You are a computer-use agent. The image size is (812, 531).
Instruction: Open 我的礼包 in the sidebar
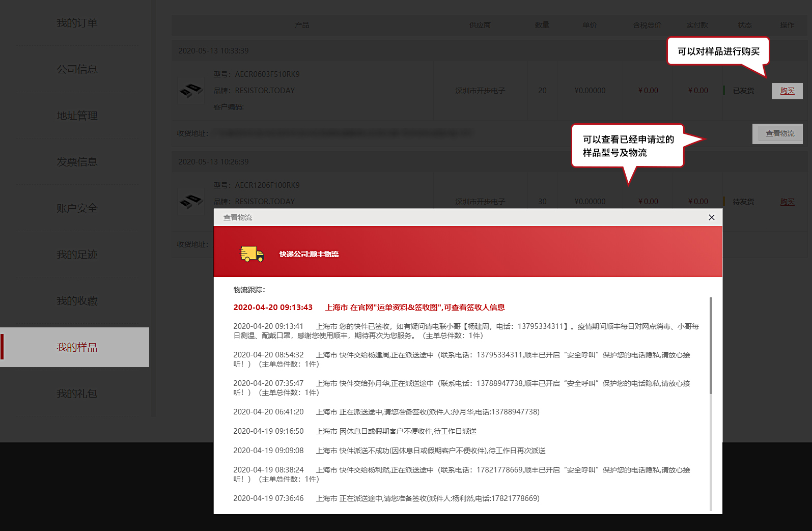(77, 394)
